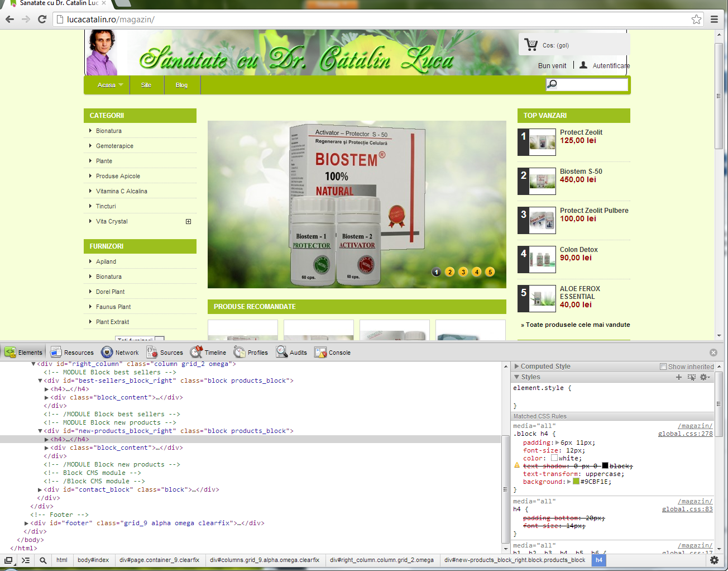Click the Autentificare user icon
This screenshot has width=728, height=571.
[583, 65]
